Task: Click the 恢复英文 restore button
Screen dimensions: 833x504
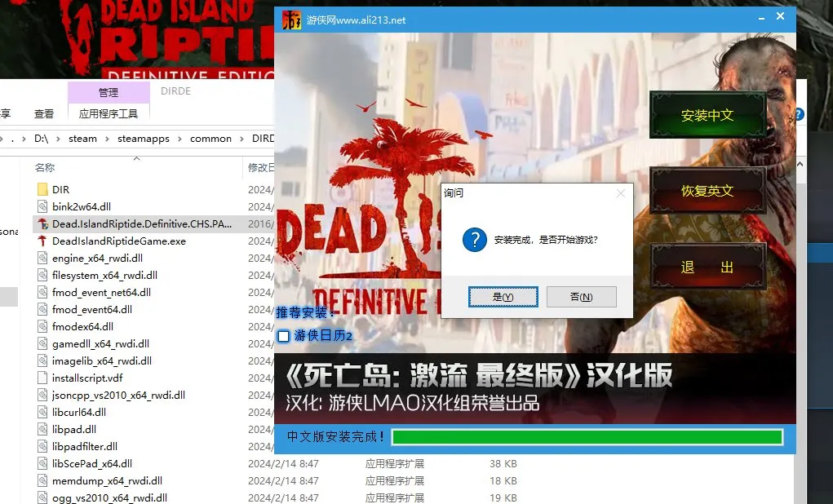Action: pos(707,190)
